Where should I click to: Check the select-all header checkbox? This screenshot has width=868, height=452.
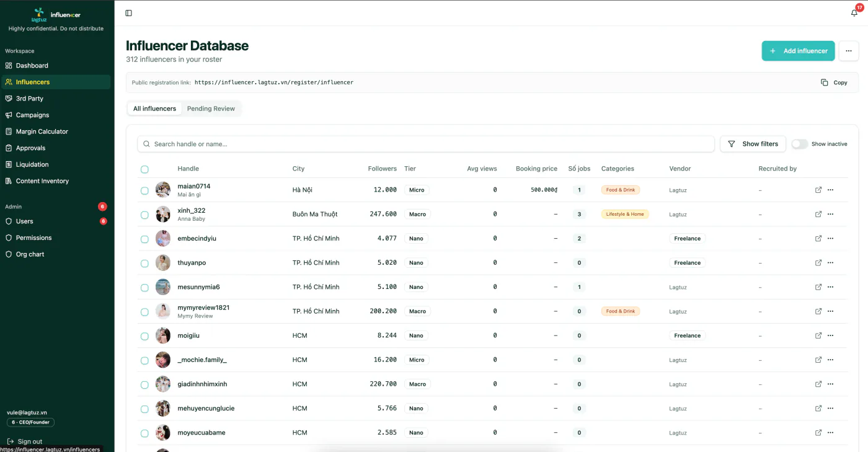coord(144,169)
